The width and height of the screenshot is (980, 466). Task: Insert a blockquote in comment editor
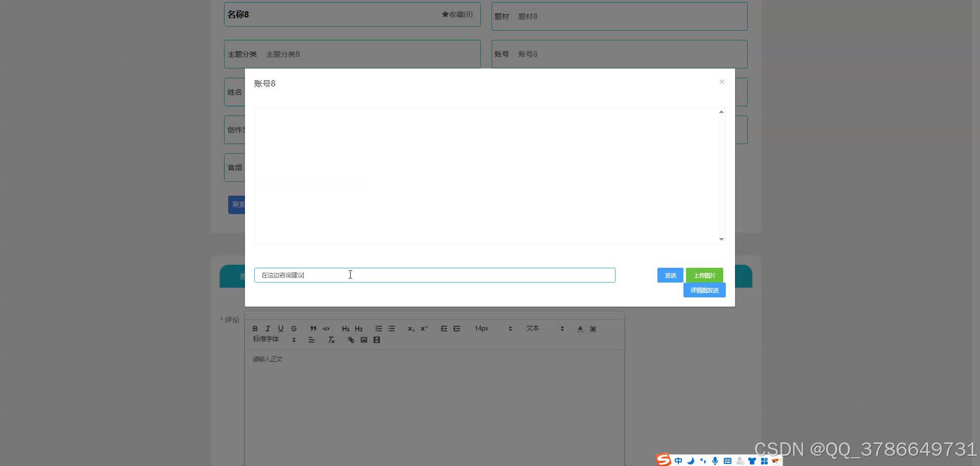[x=313, y=329]
